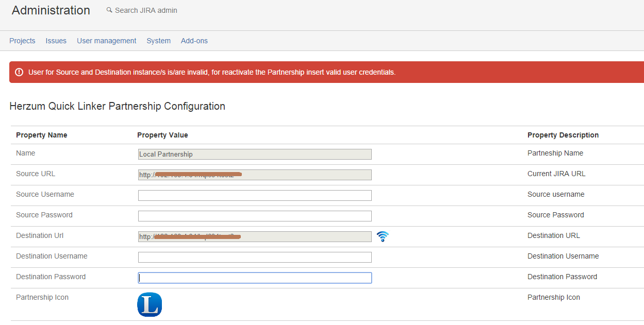Focus the Destination Password input box
This screenshot has height=325, width=644.
[x=255, y=278]
